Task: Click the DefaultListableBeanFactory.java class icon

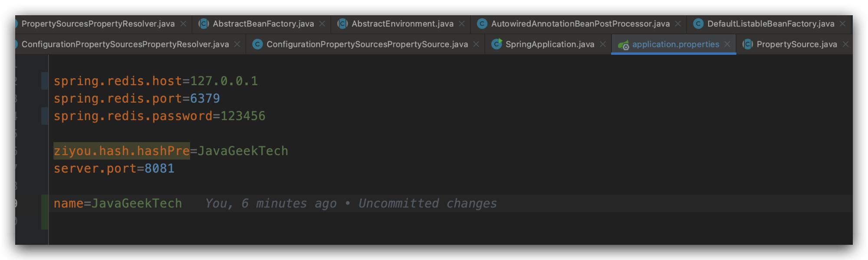Action: [698, 24]
